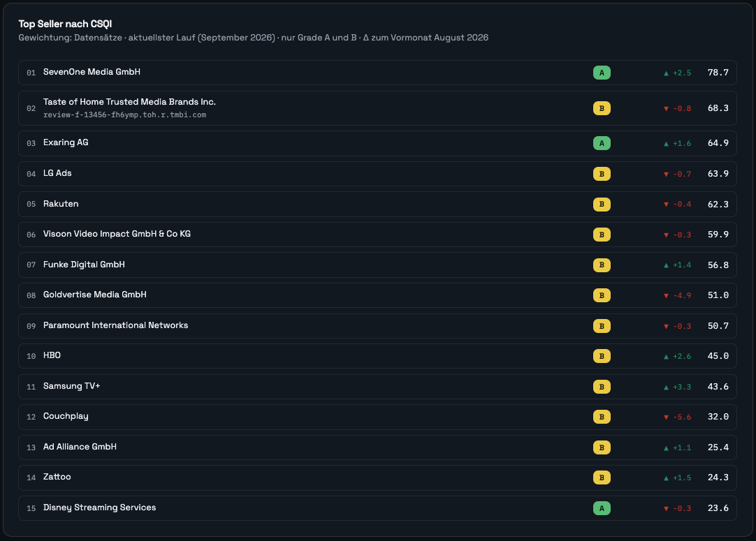Select the LG Ads seller name

coord(57,173)
